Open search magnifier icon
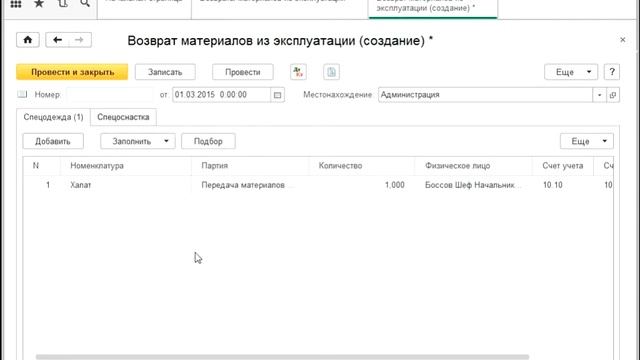640x360 pixels. [85, 4]
